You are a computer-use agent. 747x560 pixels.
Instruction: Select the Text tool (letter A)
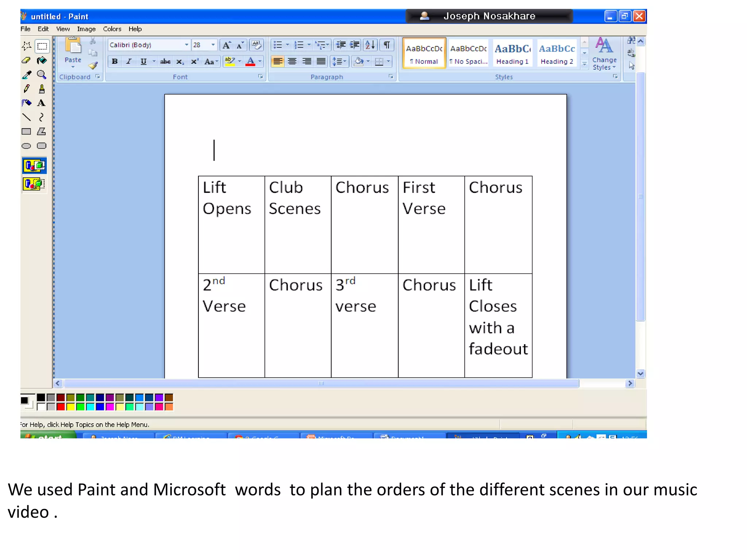click(42, 103)
